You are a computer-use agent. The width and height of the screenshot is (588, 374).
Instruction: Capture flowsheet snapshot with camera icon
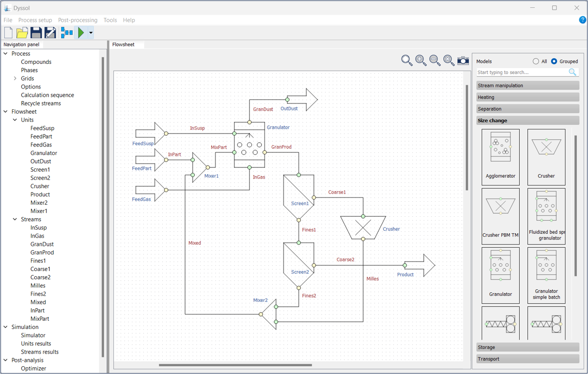(x=463, y=60)
